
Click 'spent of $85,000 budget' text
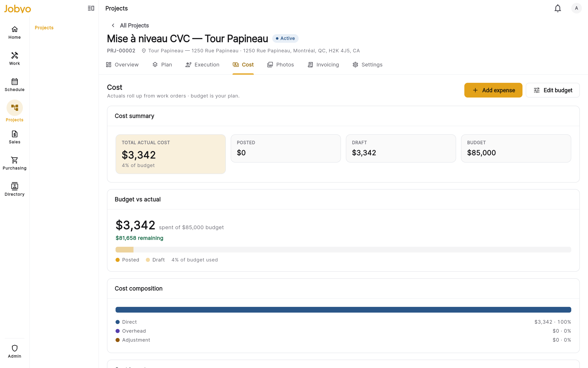(x=191, y=227)
